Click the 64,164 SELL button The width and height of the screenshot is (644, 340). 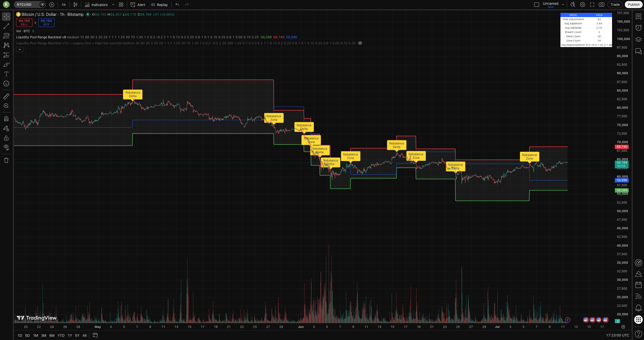click(x=24, y=23)
